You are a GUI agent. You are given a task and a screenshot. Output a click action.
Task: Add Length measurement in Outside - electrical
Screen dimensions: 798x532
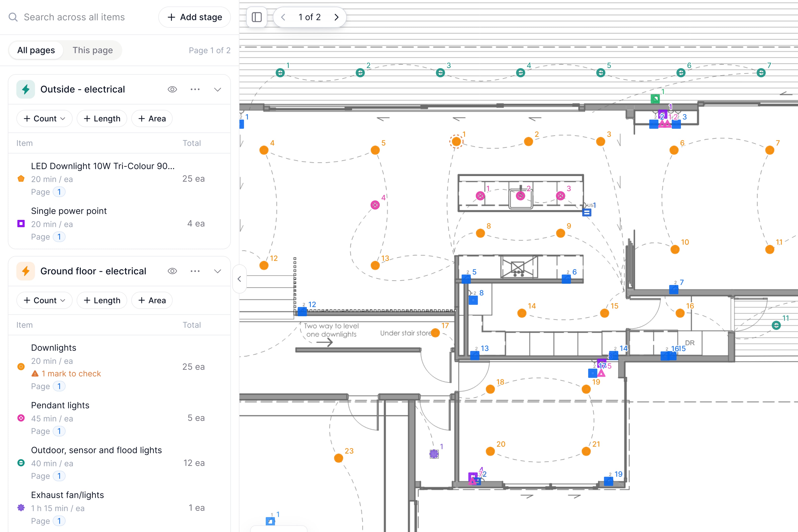pos(102,118)
